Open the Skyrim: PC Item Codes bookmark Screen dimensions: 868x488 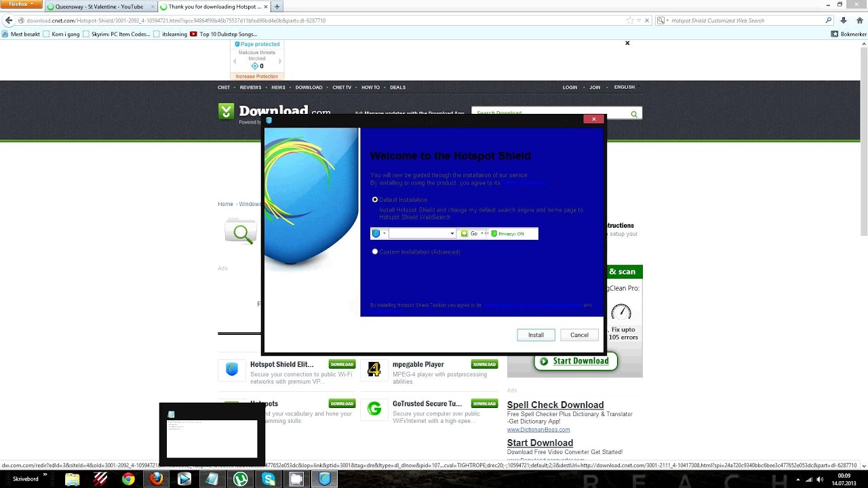[117, 34]
